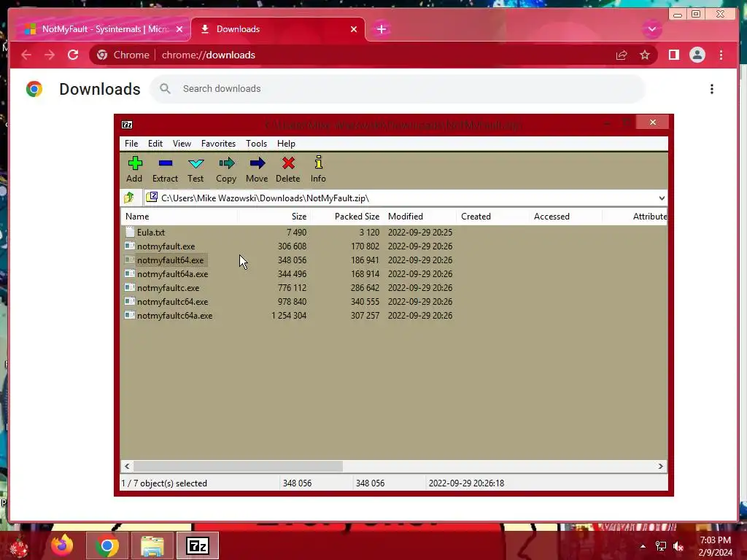The height and width of the screenshot is (560, 747).
Task: Click the red Delete toolbar icon
Action: [287, 169]
